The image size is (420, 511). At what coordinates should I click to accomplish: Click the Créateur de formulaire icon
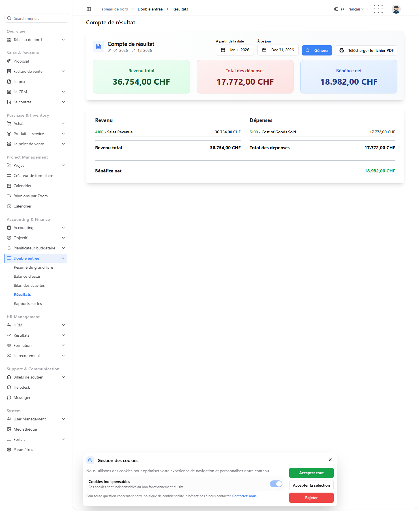click(9, 176)
